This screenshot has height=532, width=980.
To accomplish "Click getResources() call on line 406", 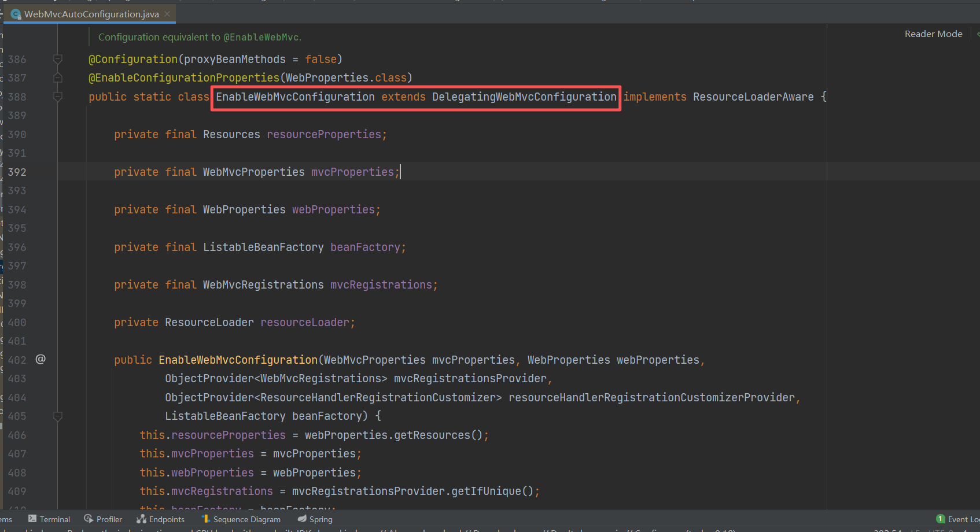I will 438,435.
